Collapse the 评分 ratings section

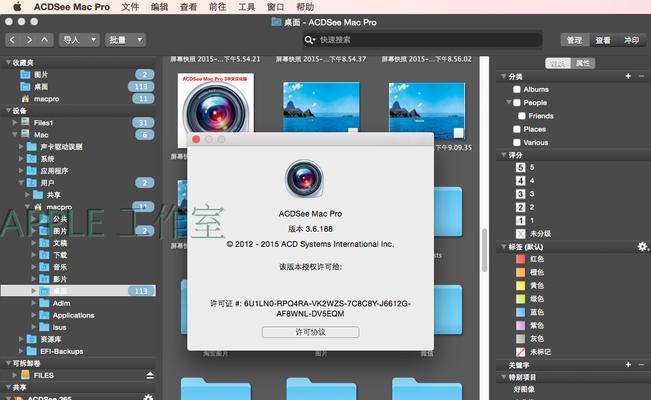[503, 155]
